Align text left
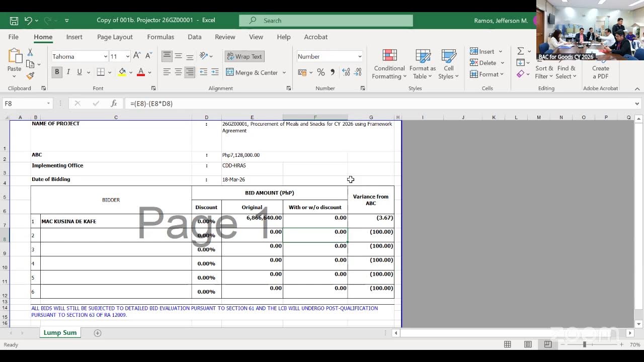This screenshot has height=362, width=644. [167, 72]
